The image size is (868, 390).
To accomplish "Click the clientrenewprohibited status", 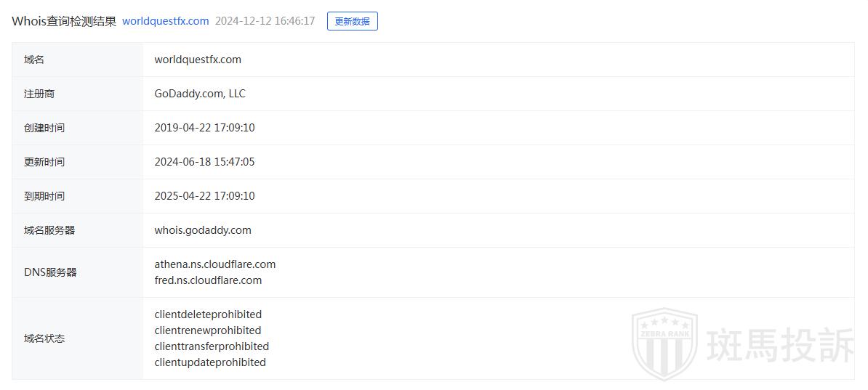I will pos(208,330).
